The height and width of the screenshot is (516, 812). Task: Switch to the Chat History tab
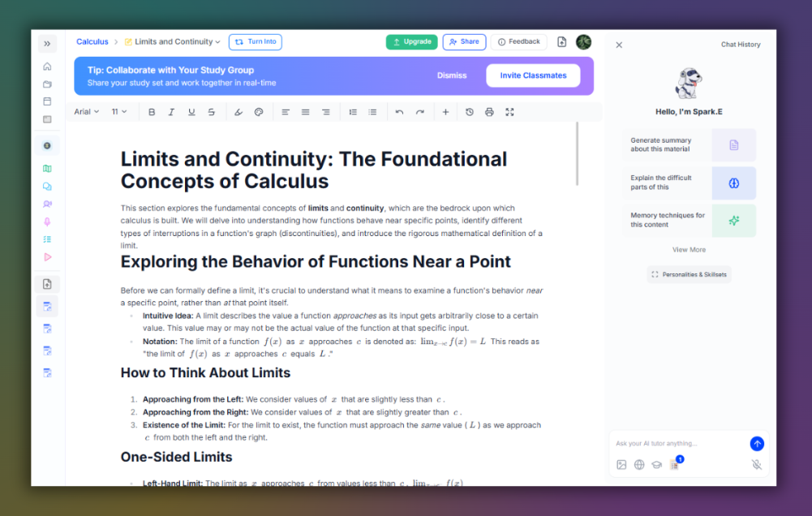(x=740, y=45)
